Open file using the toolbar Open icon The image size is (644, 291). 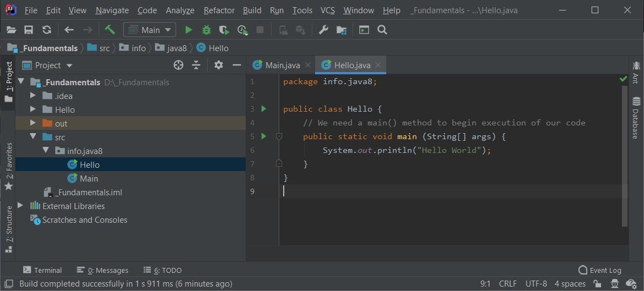pyautogui.click(x=11, y=30)
